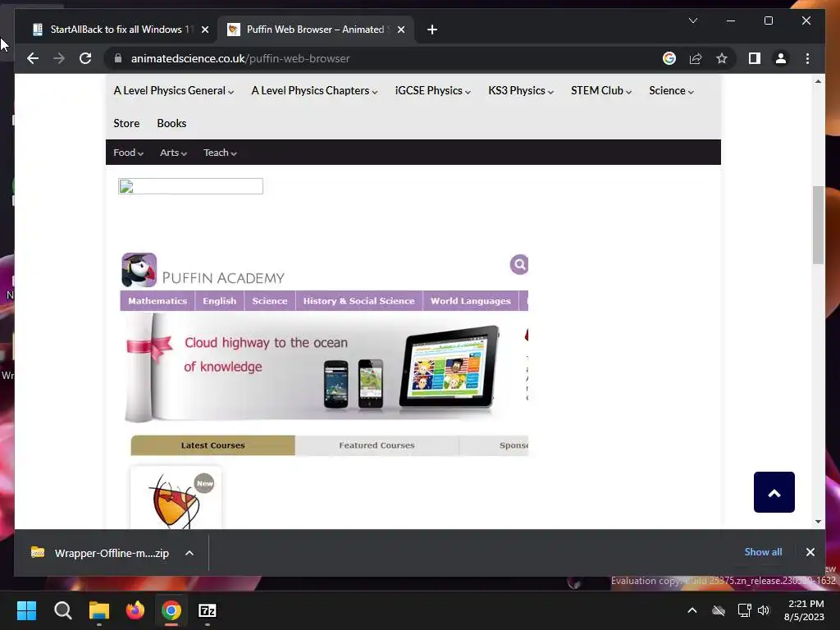This screenshot has height=630, width=840.
Task: Select the World Languages tab
Action: (470, 301)
